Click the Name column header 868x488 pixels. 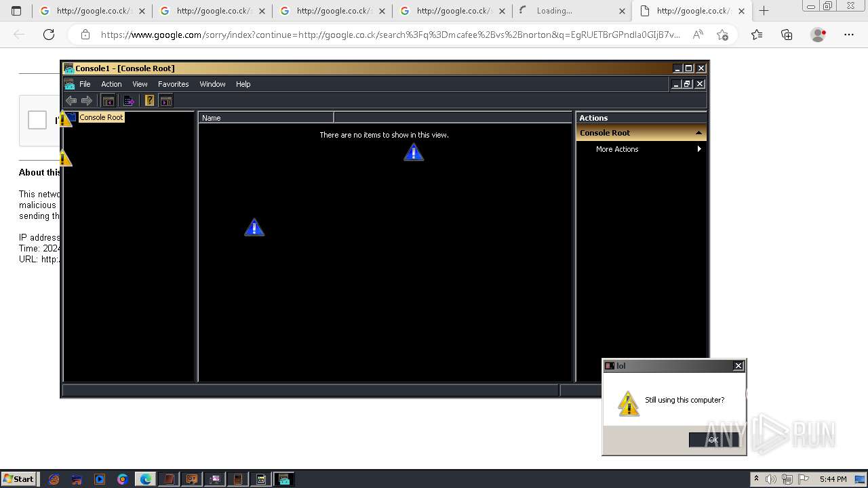tap(266, 117)
